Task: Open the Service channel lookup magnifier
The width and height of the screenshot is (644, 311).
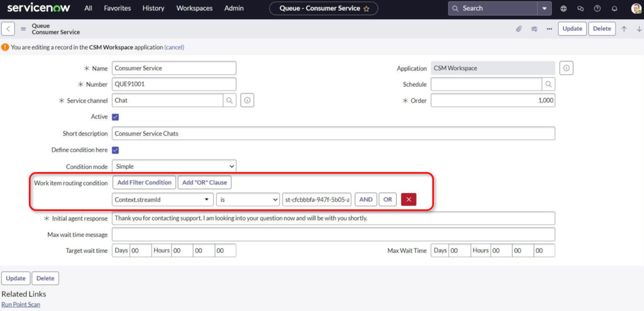Action: point(231,100)
